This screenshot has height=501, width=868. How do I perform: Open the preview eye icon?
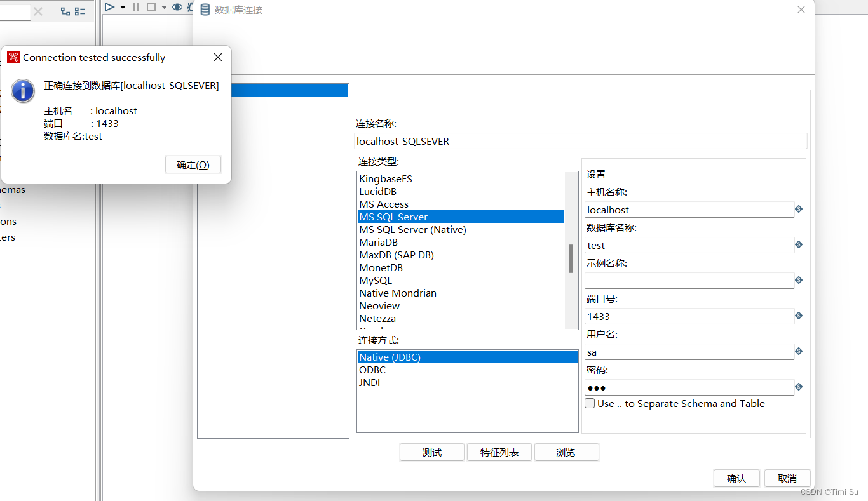point(177,7)
